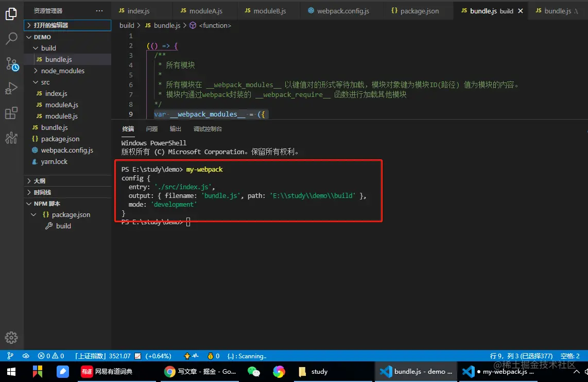Open Chrome 写文章 - 掘金 taskbar window
This screenshot has height=382, width=588.
tap(200, 372)
